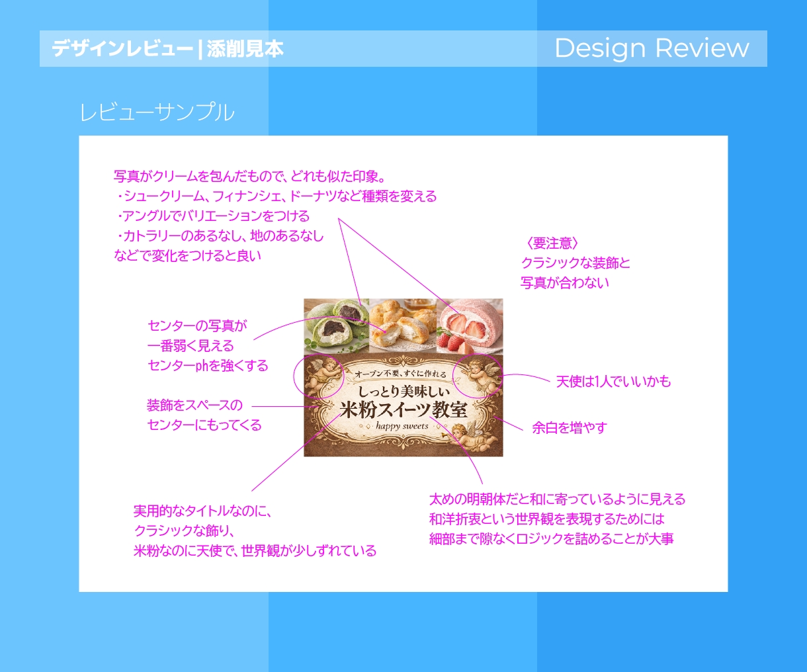The height and width of the screenshot is (672, 807).
Task: Click the note "センターの写真が"
Action: coord(197,326)
